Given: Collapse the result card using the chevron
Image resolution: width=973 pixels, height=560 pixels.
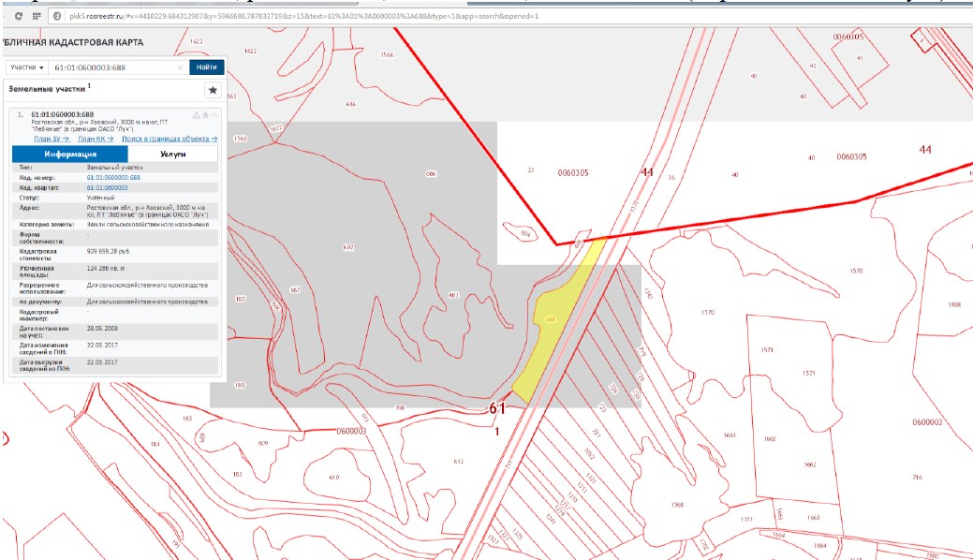Looking at the screenshot, I should [214, 115].
